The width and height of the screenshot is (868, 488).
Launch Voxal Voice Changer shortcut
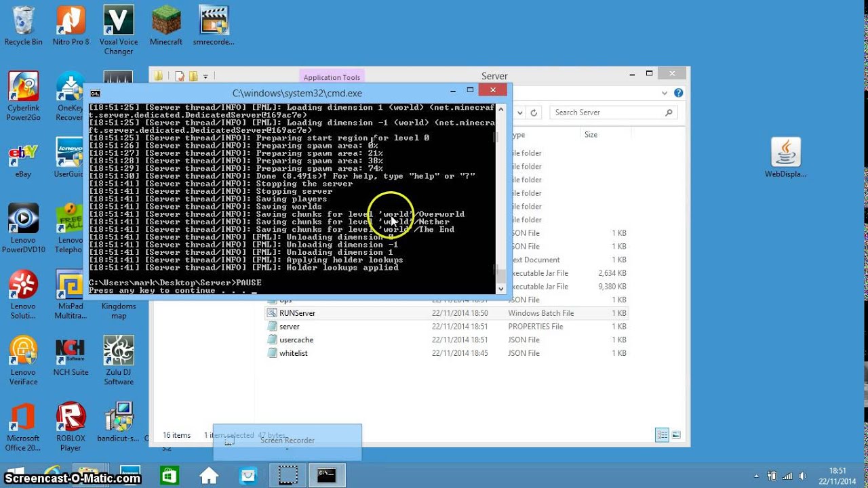tap(119, 30)
